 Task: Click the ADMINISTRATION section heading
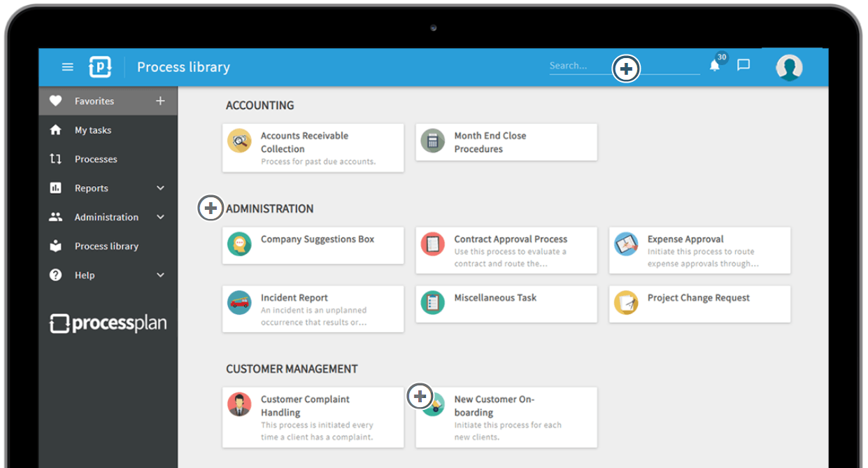point(269,208)
